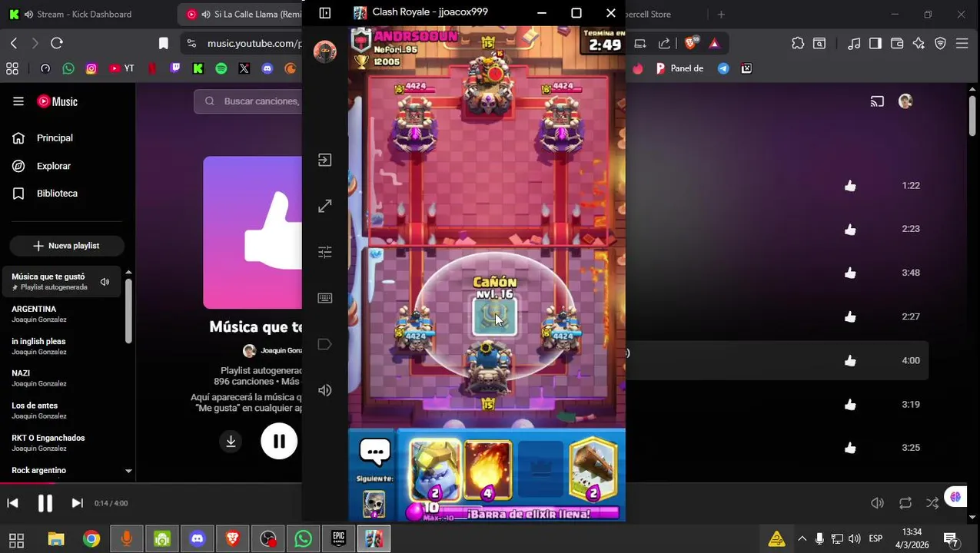Select the Fireball card costing 4 elixir
This screenshot has height=553, width=980.
[x=487, y=471]
